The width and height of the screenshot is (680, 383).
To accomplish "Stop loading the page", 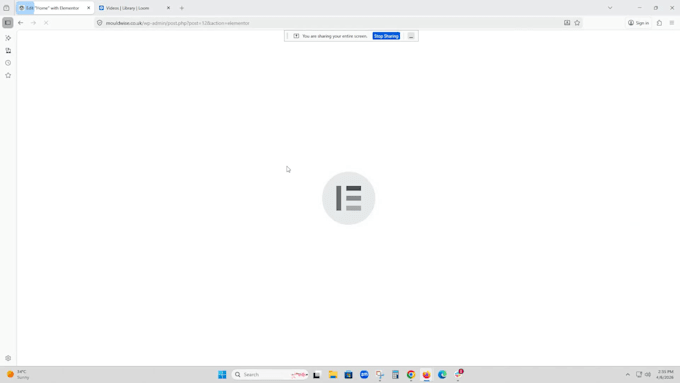I will tap(46, 23).
